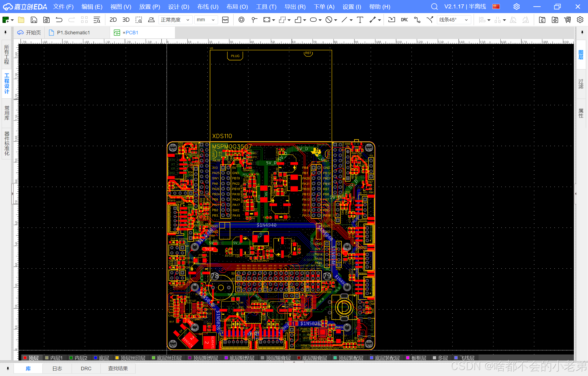Image resolution: width=588 pixels, height=376 pixels.
Task: Open the 常用库 left side panel
Action: click(x=7, y=113)
